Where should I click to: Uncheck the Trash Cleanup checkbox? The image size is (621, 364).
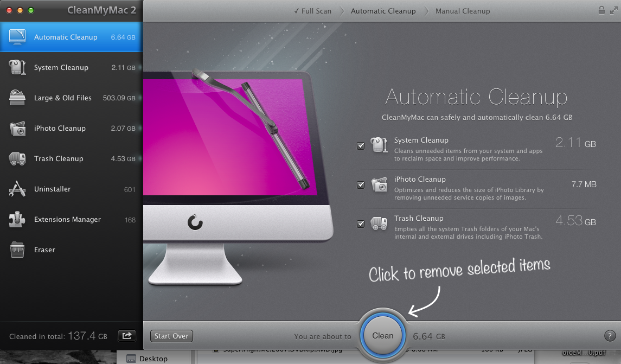(x=361, y=224)
